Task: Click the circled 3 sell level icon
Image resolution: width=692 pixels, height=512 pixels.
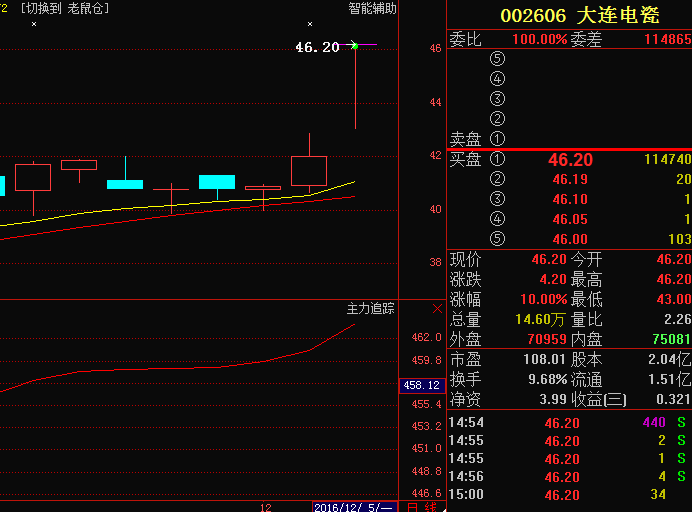Action: pos(497,98)
